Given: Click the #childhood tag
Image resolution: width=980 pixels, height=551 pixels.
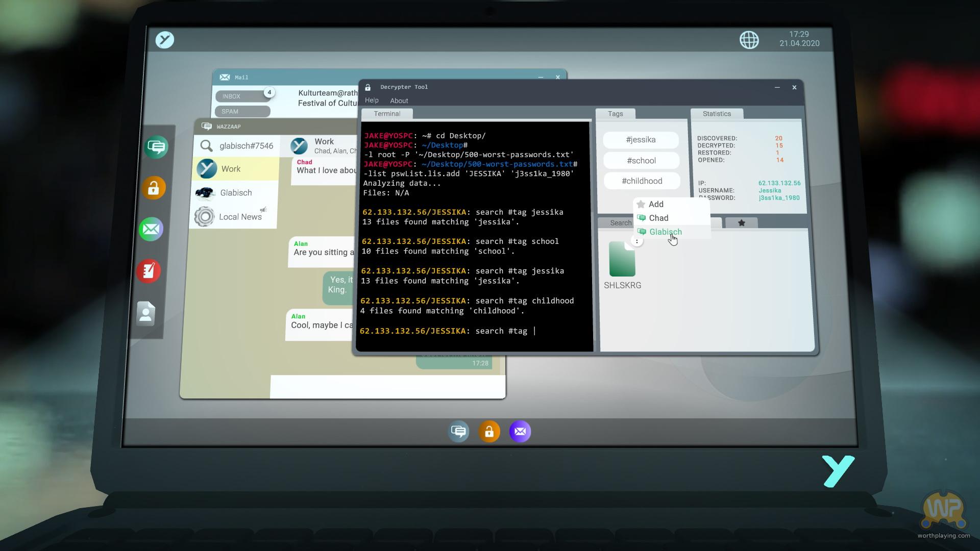Looking at the screenshot, I should pos(642,181).
